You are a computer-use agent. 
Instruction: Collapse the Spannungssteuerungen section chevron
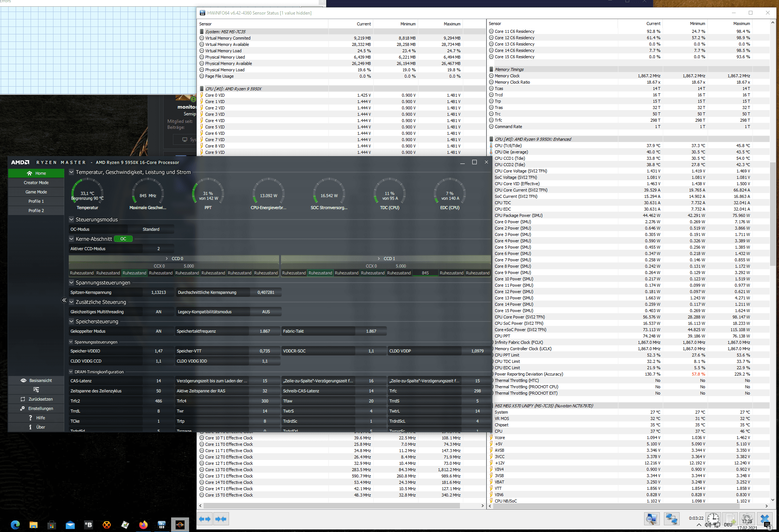click(x=72, y=283)
